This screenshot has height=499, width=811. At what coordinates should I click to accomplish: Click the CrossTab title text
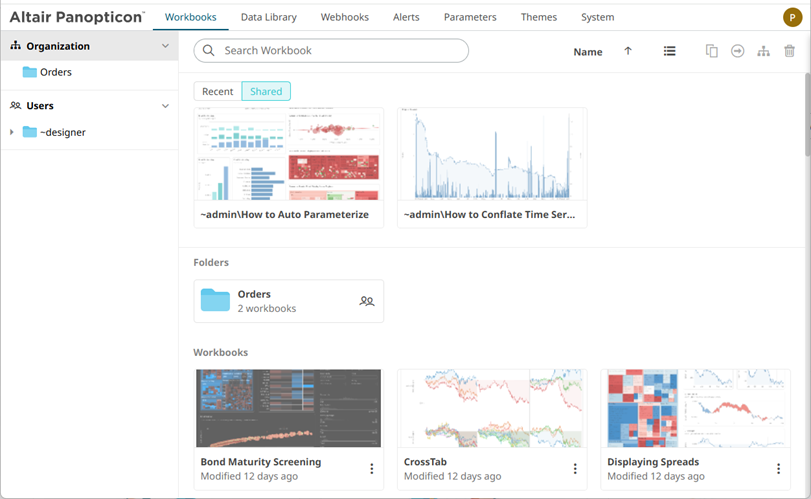(x=425, y=462)
